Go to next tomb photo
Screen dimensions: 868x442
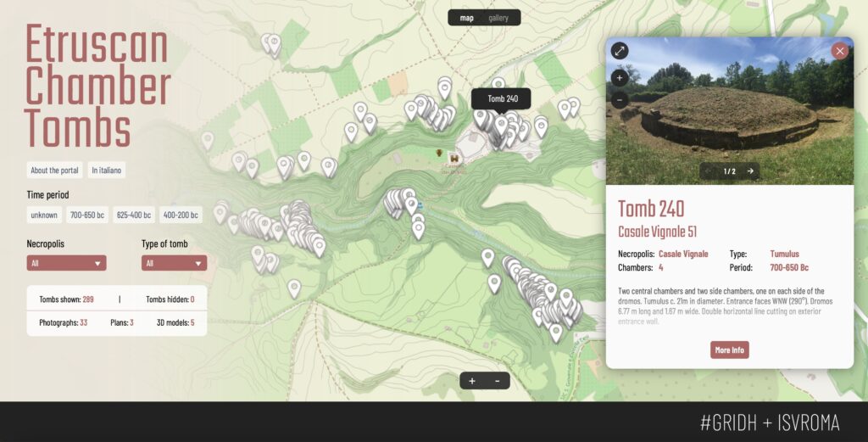pos(750,171)
